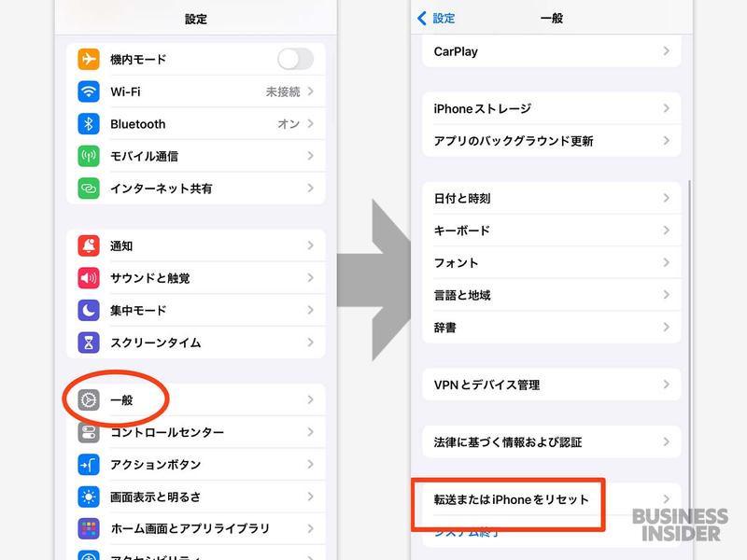Image resolution: width=747 pixels, height=560 pixels.
Task: Open アプリのバックグラウンド更新
Action: [552, 141]
